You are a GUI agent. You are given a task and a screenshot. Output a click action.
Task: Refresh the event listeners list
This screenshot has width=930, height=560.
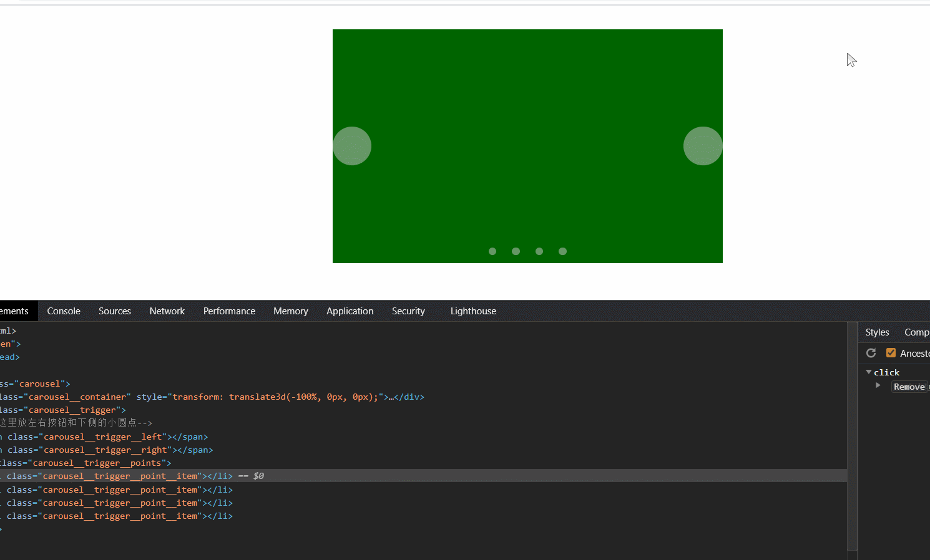(871, 353)
